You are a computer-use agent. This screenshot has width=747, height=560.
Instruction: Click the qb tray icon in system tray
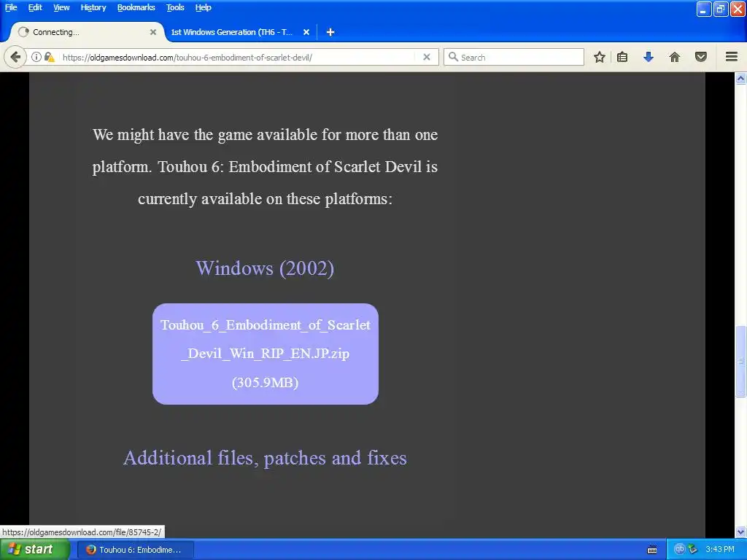[x=680, y=549]
